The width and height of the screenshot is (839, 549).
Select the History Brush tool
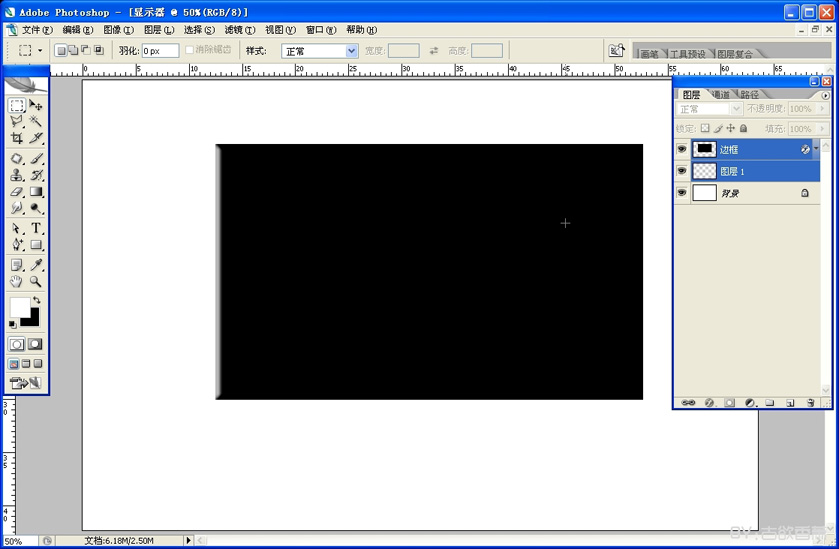[x=36, y=175]
